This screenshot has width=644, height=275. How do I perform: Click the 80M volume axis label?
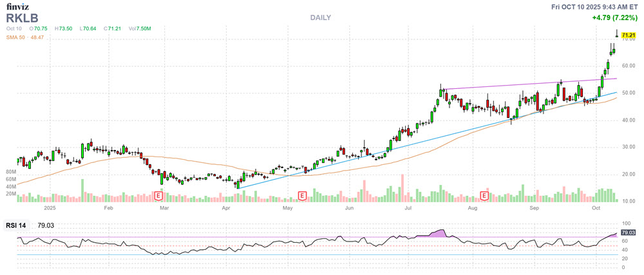pos(10,173)
